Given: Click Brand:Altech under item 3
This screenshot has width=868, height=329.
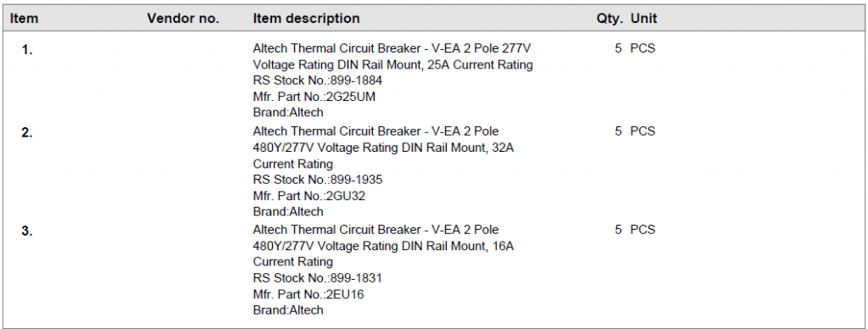Looking at the screenshot, I should [x=288, y=310].
